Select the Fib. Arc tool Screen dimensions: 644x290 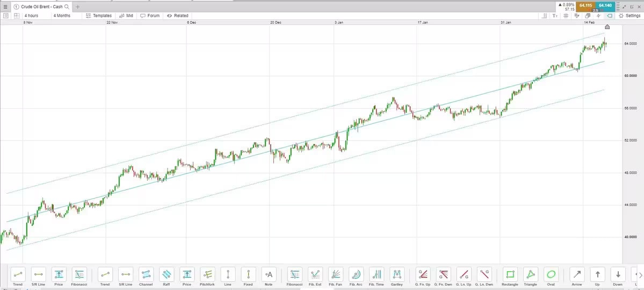coord(356,274)
